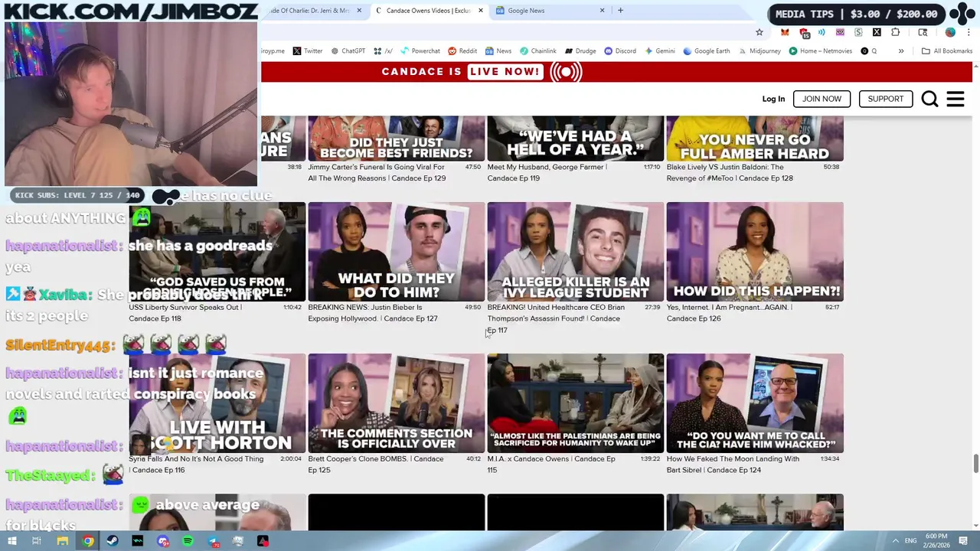Open Discord from the taskbar
The image size is (980, 551).
click(x=163, y=541)
